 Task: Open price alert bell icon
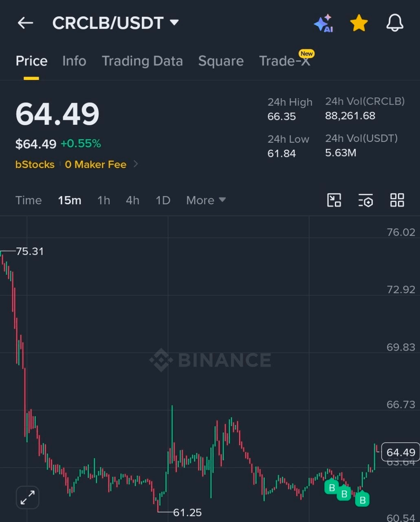395,23
